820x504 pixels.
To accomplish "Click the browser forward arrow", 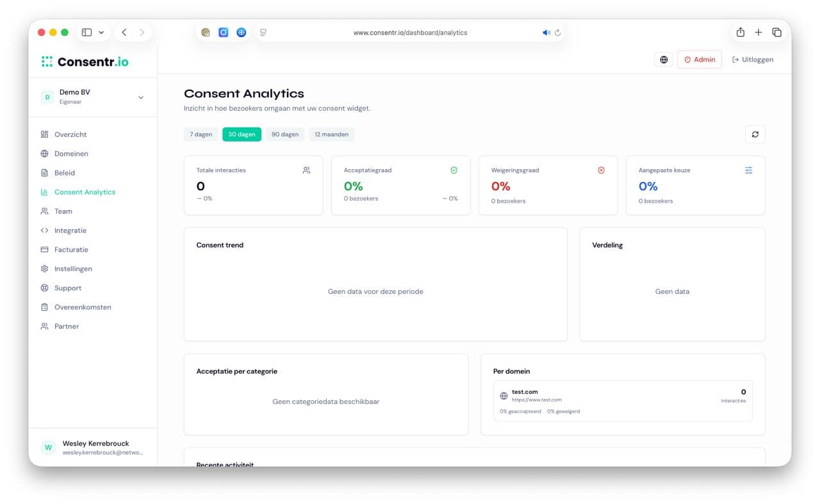I will [142, 32].
